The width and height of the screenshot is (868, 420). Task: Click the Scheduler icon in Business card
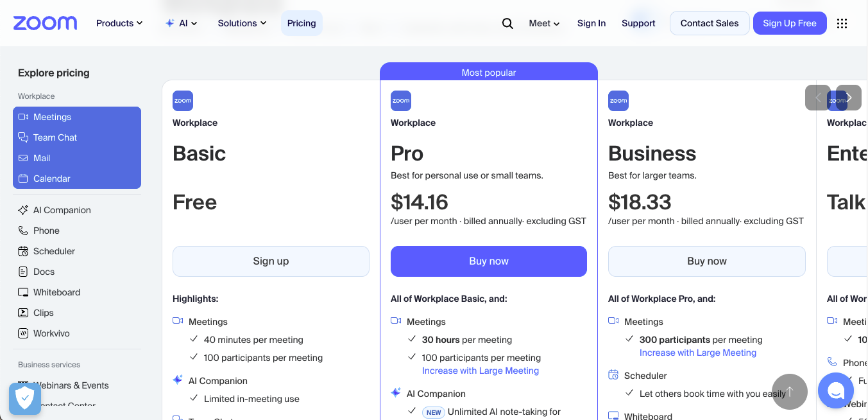tap(613, 376)
